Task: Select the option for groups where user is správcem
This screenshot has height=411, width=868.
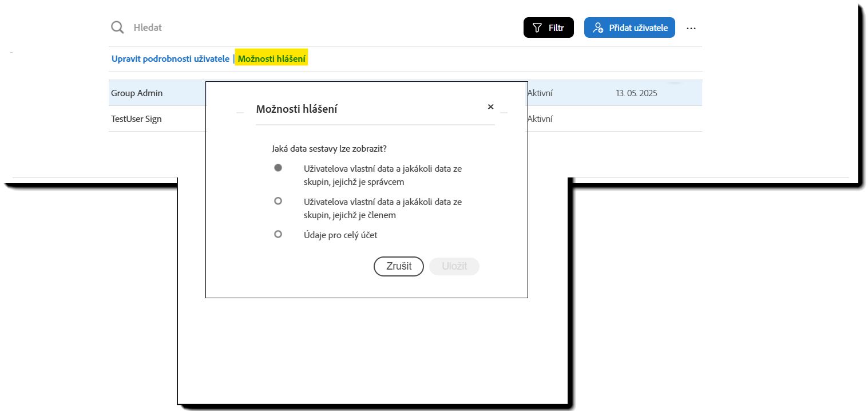Action: pos(278,168)
